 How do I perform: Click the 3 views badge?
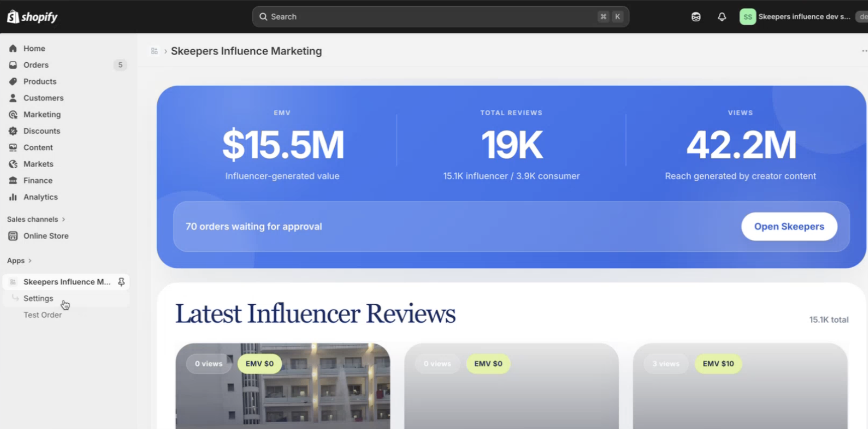click(666, 364)
